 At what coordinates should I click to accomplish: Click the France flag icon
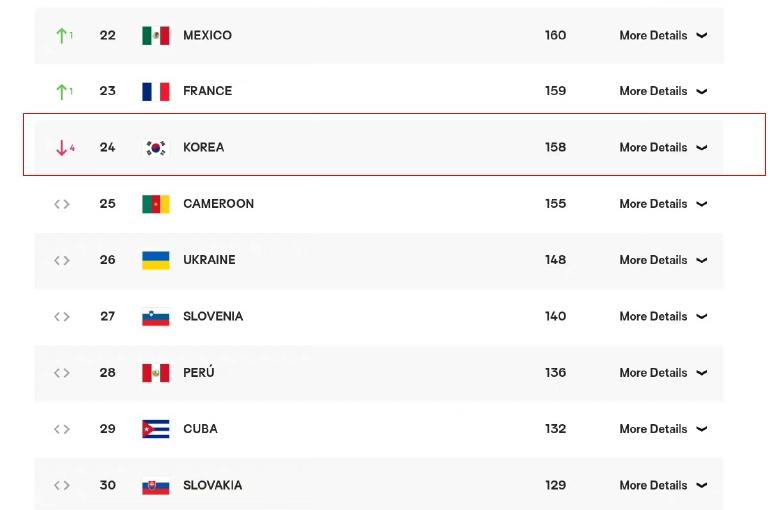[x=156, y=91]
